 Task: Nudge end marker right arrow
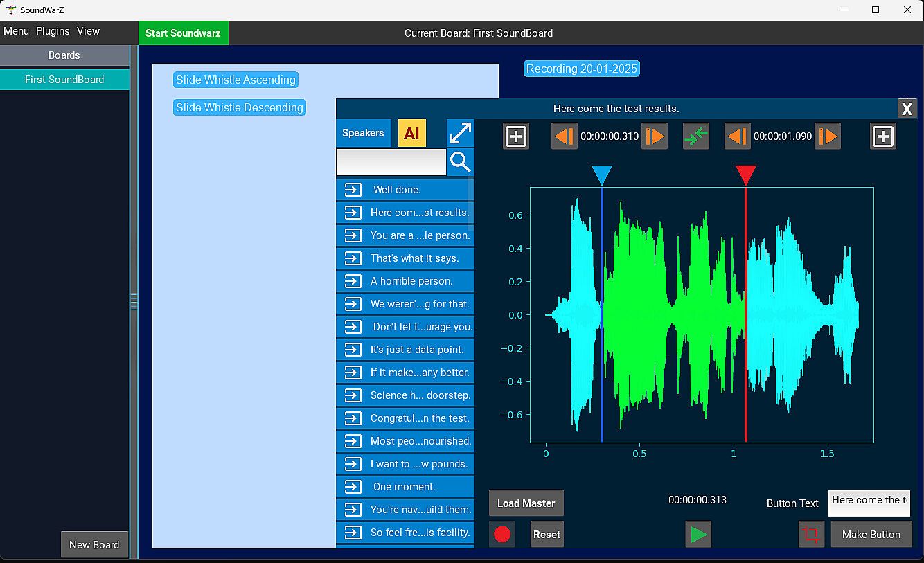click(827, 136)
